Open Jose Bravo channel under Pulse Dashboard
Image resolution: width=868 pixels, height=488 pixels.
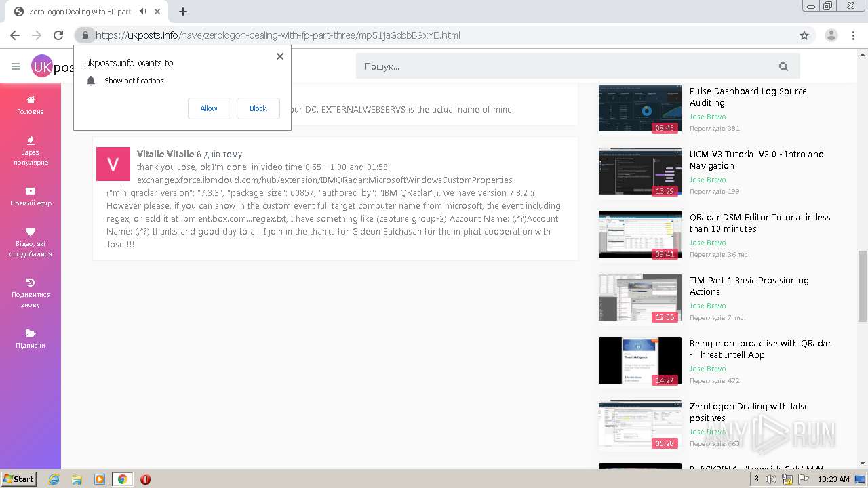(x=707, y=117)
